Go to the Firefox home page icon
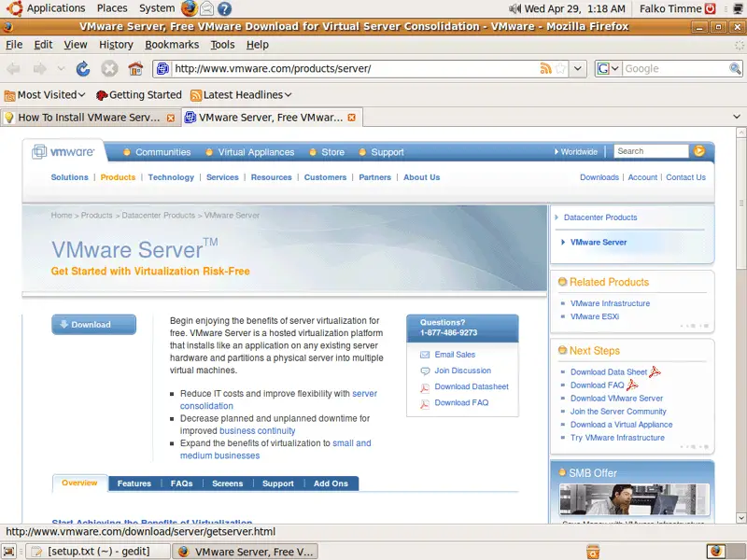Viewport: 747px width, 560px height. [x=135, y=69]
